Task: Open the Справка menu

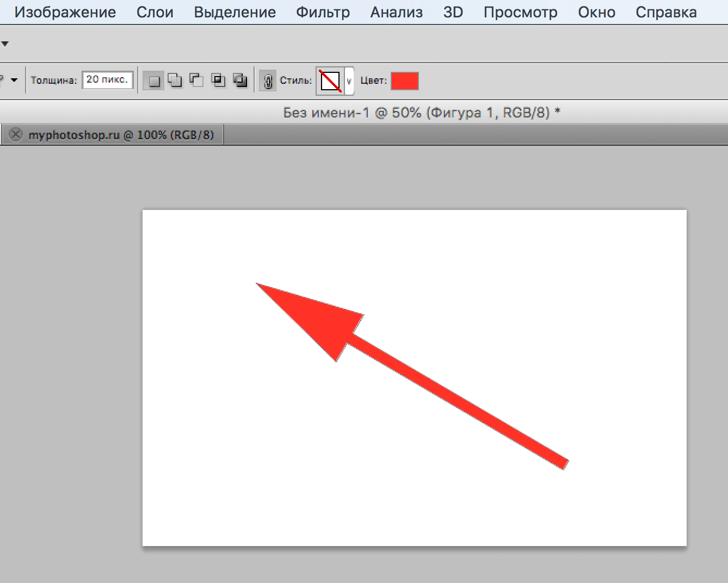Action: pyautogui.click(x=666, y=12)
